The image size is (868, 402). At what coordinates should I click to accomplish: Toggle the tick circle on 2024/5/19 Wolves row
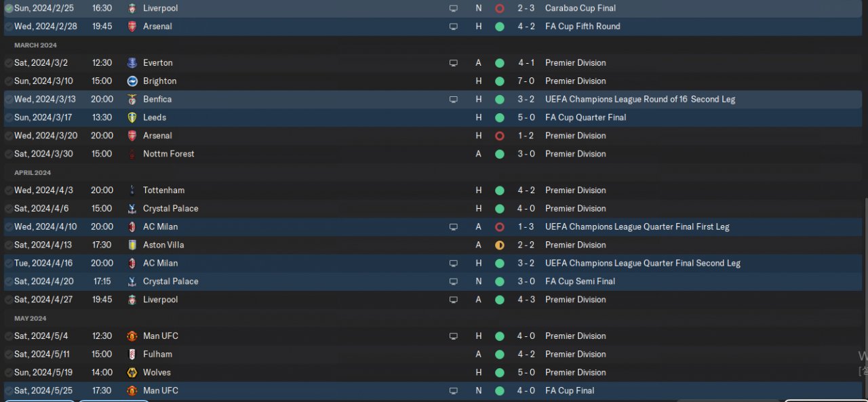click(x=9, y=373)
